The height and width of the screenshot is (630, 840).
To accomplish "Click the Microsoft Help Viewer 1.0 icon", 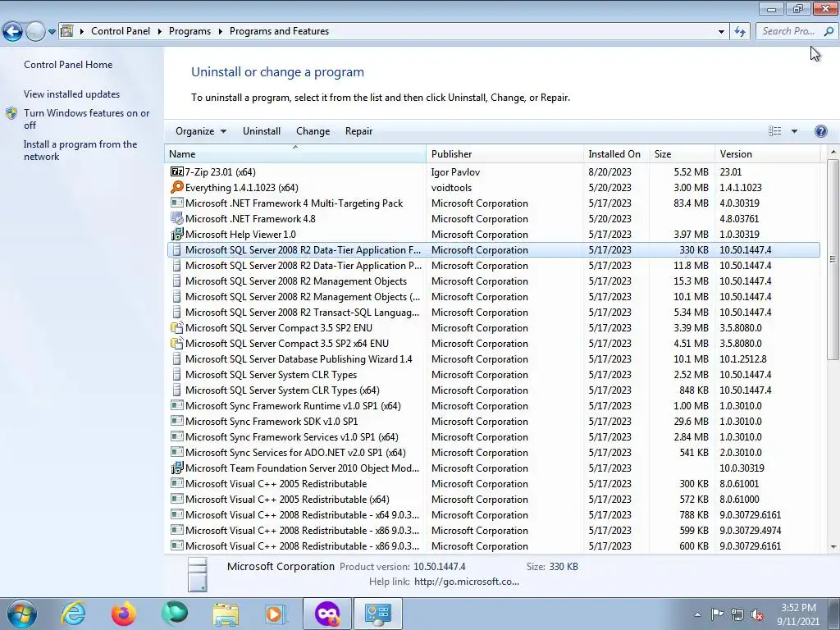I will [177, 234].
